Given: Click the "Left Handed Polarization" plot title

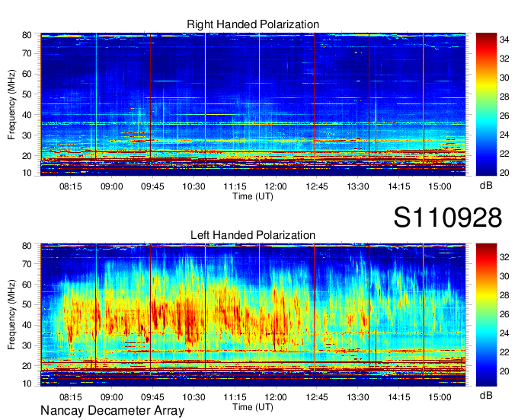Looking at the screenshot, I should tap(253, 235).
